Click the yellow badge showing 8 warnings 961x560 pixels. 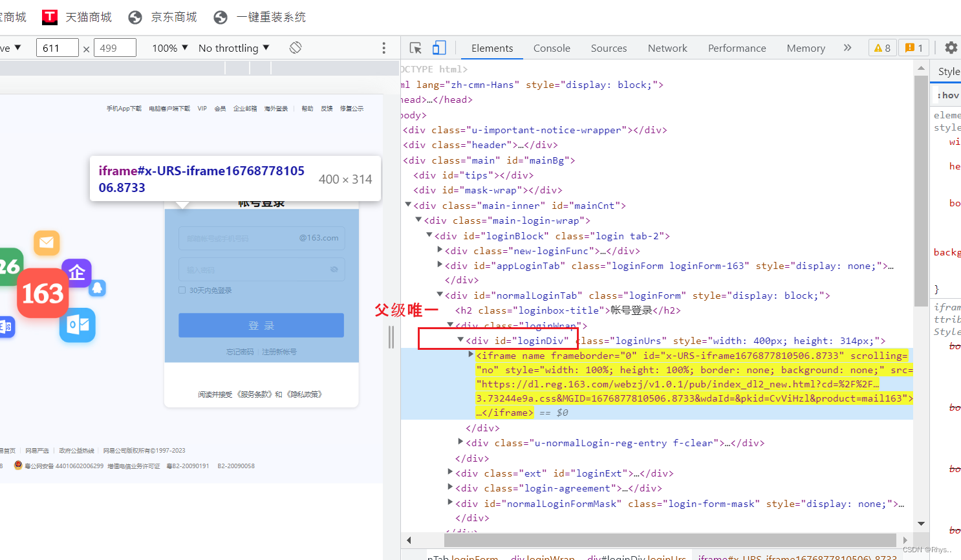coord(882,47)
